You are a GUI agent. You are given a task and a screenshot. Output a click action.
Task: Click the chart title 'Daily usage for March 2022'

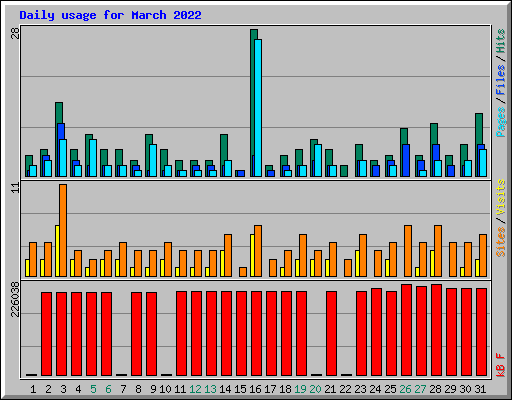point(110,15)
